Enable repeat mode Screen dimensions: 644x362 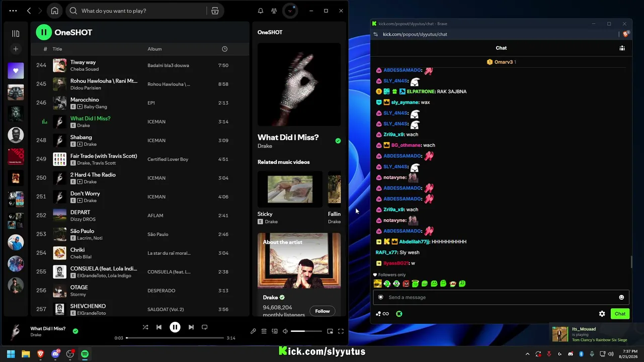tap(204, 327)
